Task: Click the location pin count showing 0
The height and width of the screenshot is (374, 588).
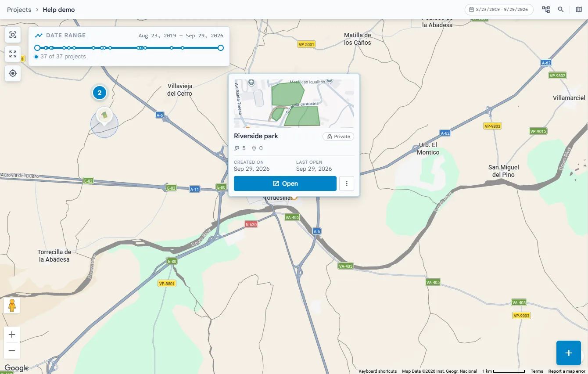Action: 258,148
